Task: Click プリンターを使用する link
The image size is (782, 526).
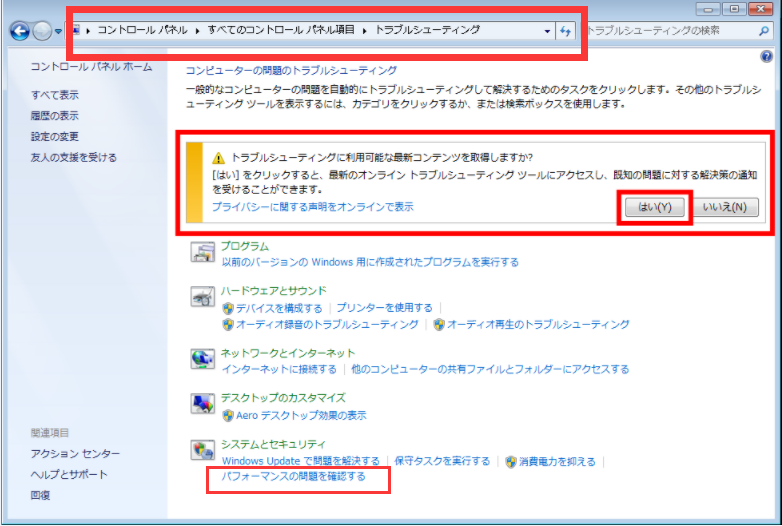Action: [385, 308]
